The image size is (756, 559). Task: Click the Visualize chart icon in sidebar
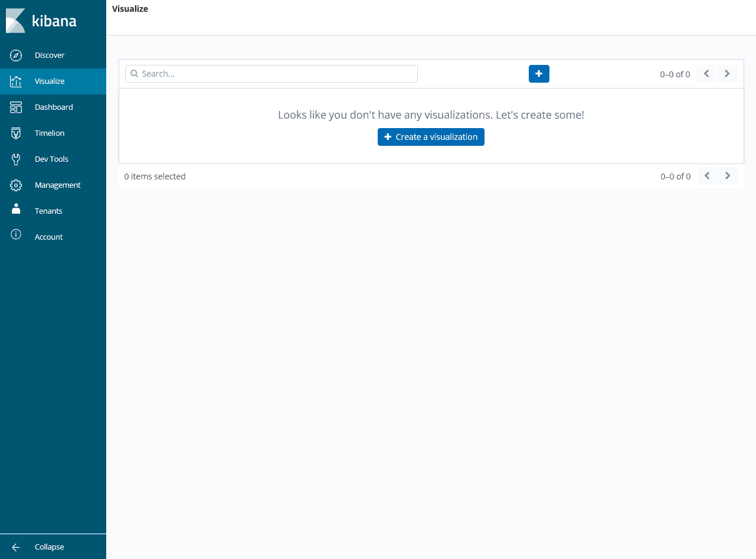coord(16,81)
